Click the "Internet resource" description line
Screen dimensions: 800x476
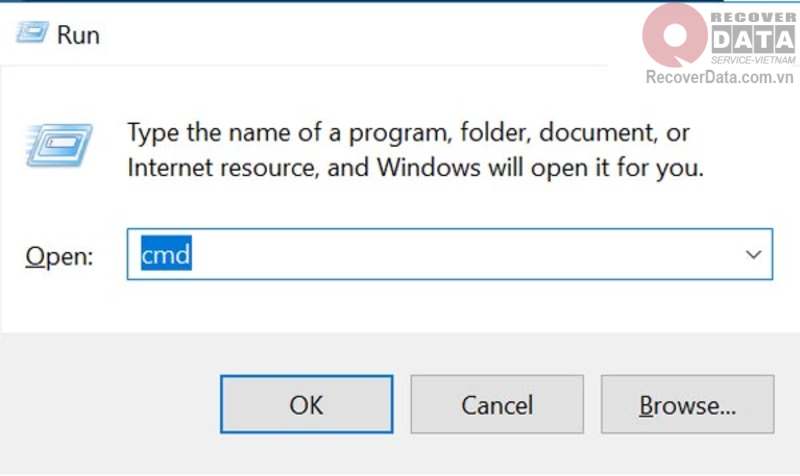[x=416, y=167]
